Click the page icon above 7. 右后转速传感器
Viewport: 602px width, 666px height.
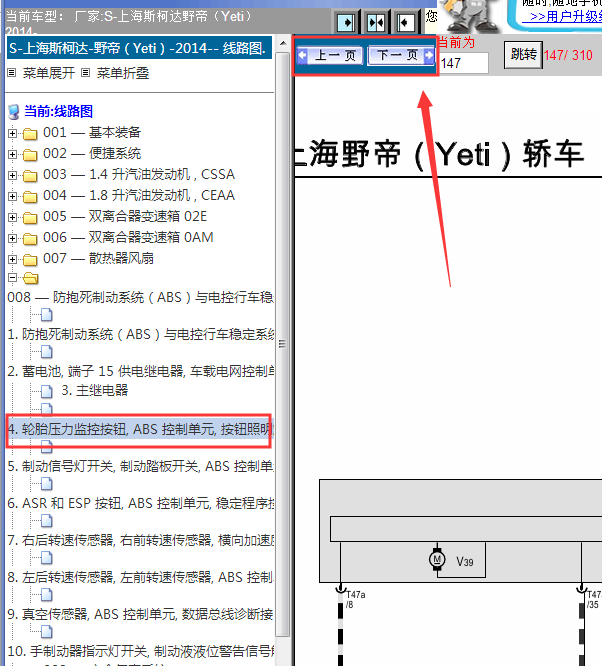pyautogui.click(x=47, y=521)
